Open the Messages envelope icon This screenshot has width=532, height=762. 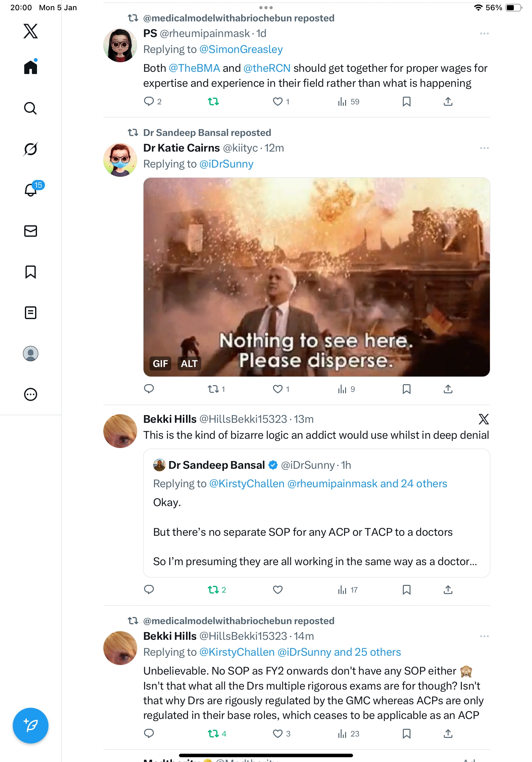pyautogui.click(x=31, y=231)
